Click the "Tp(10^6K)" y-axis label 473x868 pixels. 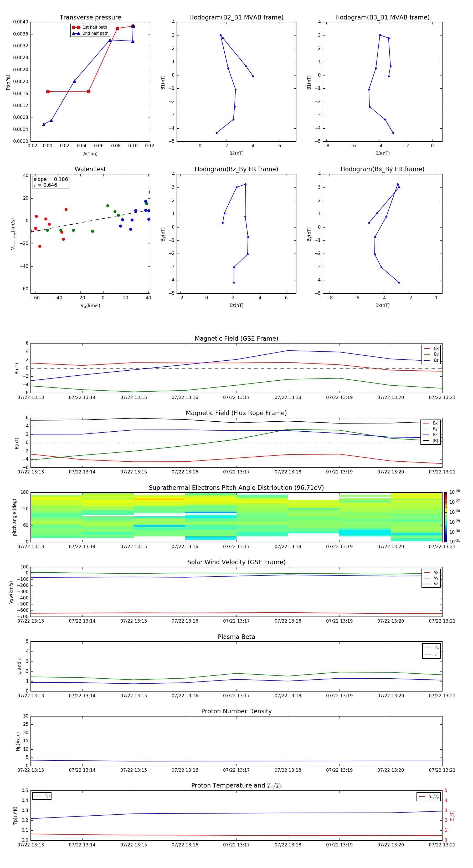point(16,815)
